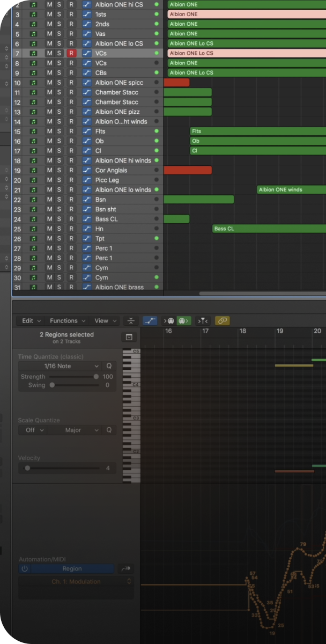Click the C4 key on piano keyboard

pos(131,385)
